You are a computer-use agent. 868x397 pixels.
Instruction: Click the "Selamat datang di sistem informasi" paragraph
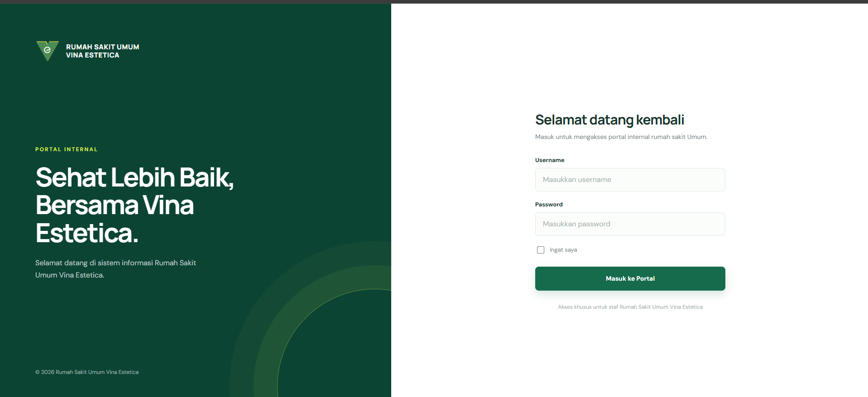click(115, 269)
